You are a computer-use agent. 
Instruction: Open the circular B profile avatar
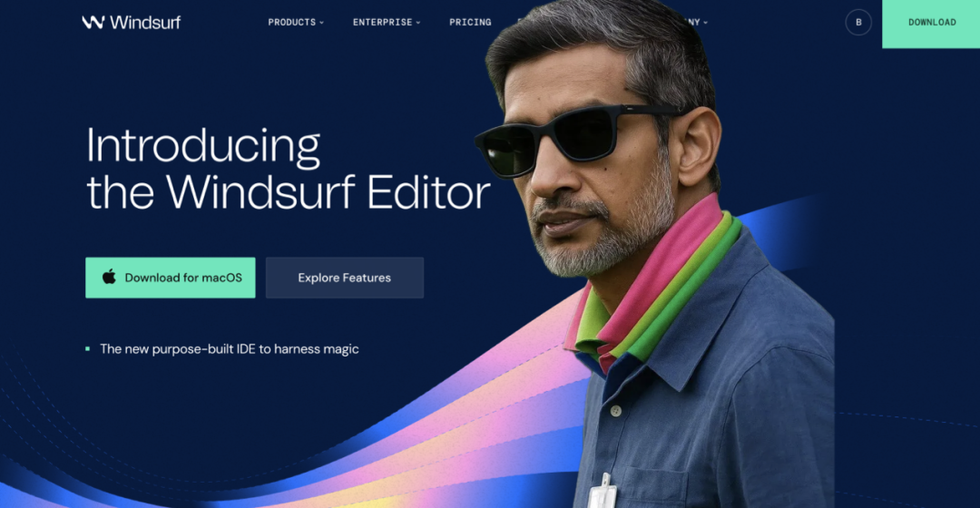858,23
